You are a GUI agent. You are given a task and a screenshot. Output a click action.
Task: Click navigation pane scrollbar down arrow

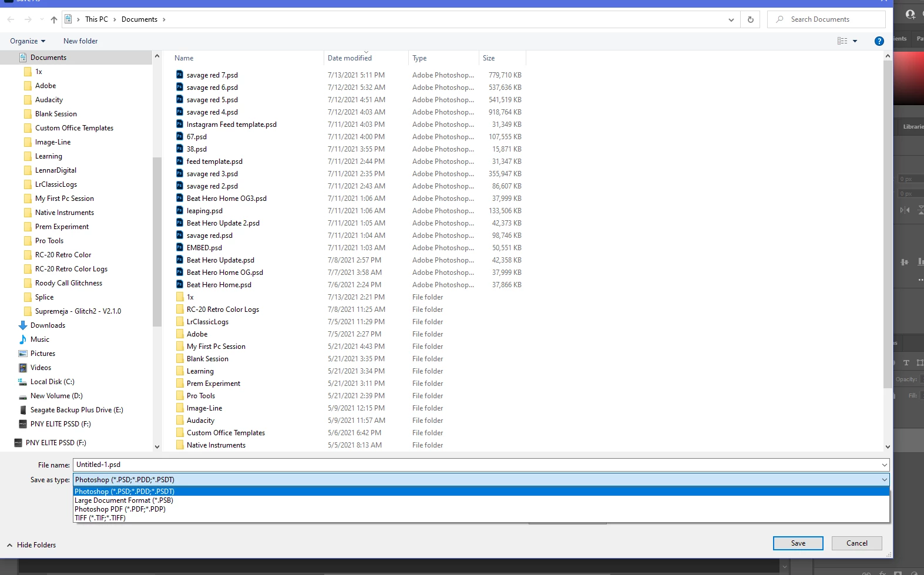[157, 447]
